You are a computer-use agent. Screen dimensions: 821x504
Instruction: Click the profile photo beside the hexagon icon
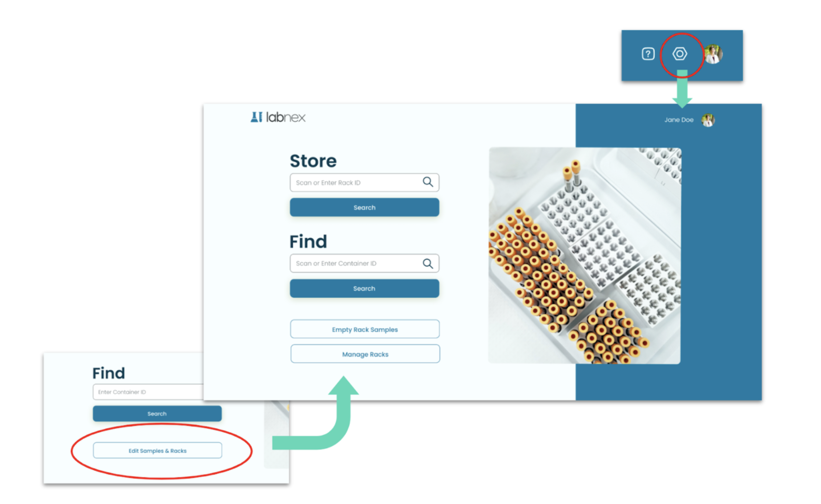(713, 54)
